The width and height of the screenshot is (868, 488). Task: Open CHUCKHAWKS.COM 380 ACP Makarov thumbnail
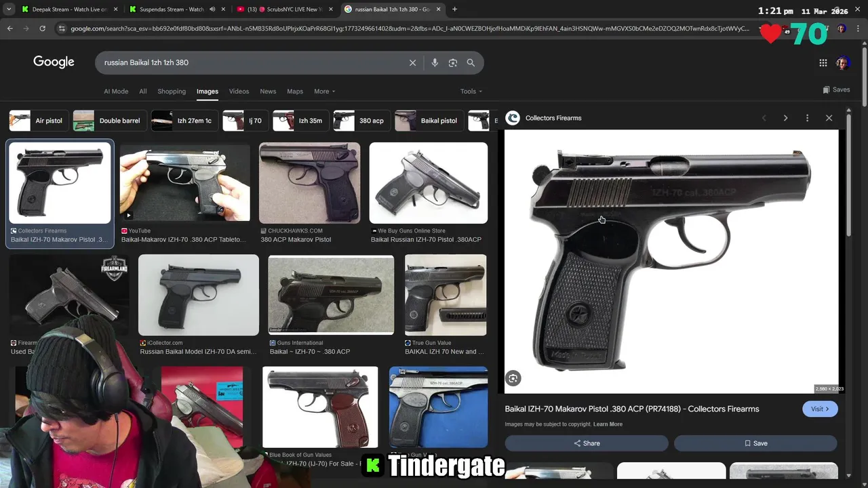click(309, 183)
